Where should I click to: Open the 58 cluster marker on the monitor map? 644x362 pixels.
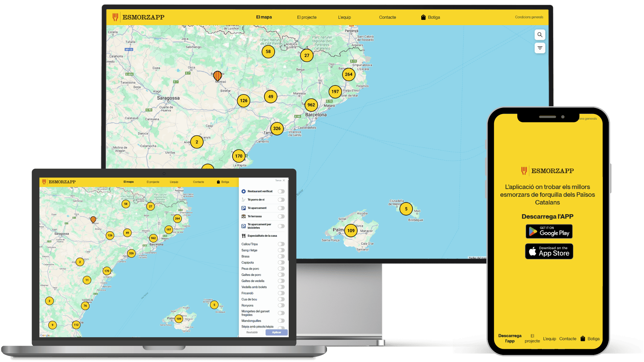pyautogui.click(x=268, y=52)
